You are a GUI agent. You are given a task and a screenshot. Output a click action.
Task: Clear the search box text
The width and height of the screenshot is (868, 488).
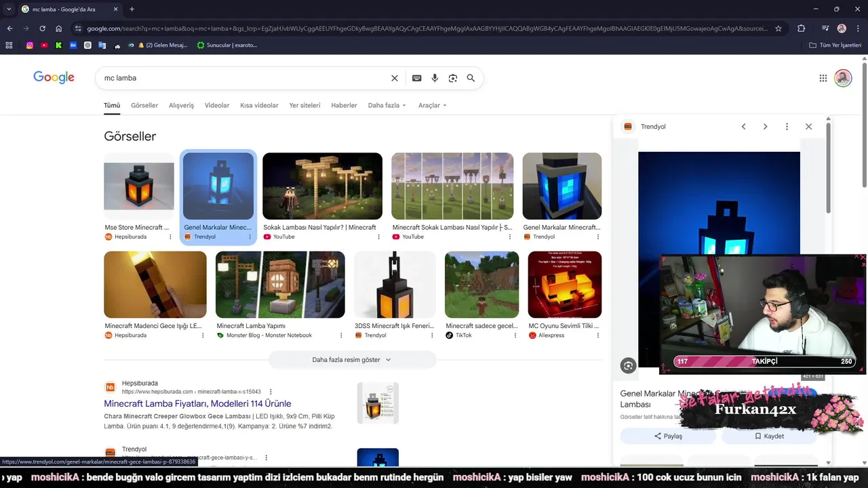pos(395,78)
